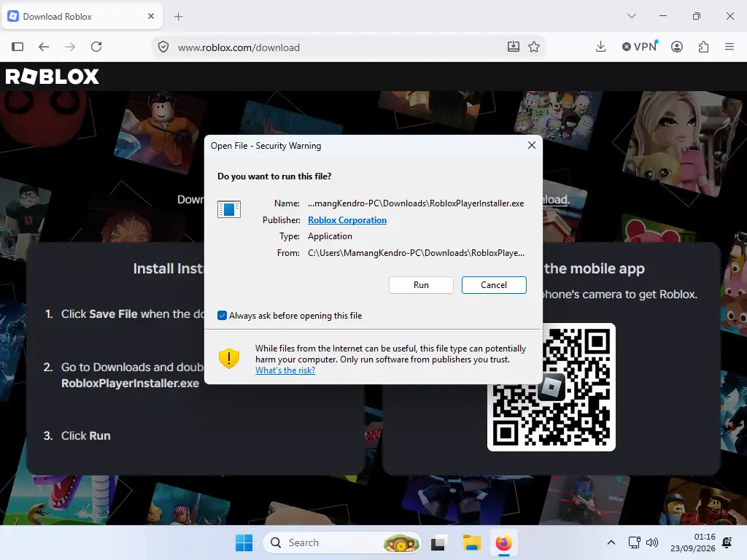
Task: Click the network icon in system tray
Action: pos(634,542)
